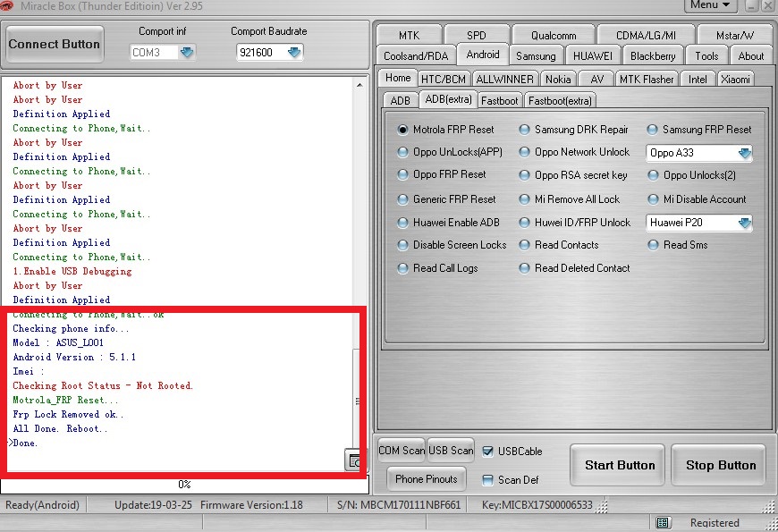The height and width of the screenshot is (532, 778).
Task: Open the Intel sub-tab
Action: 698,80
